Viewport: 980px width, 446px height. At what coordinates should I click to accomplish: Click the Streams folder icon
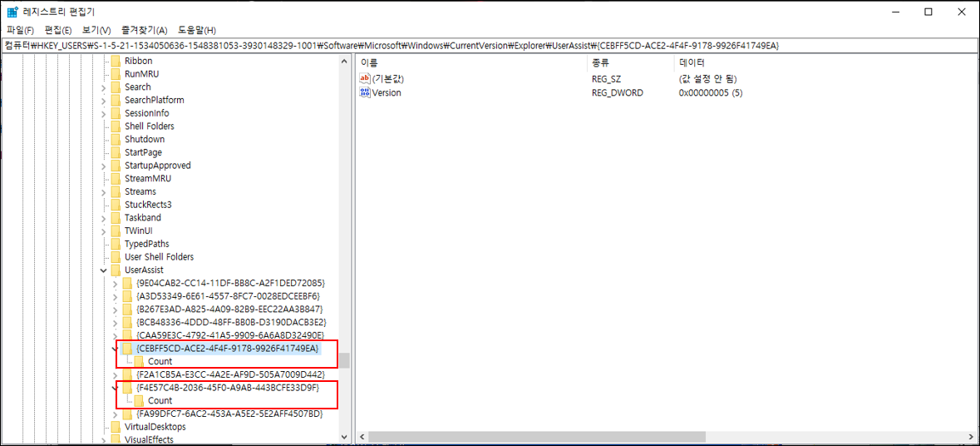[116, 191]
